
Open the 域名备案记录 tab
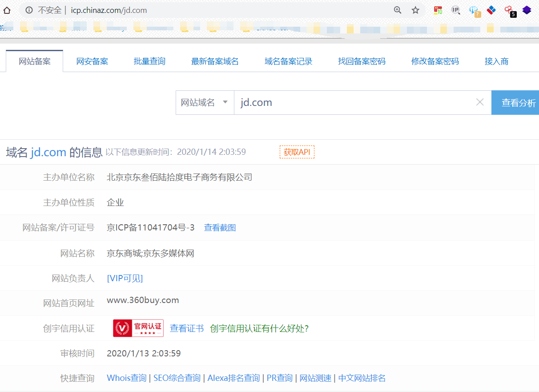point(288,61)
